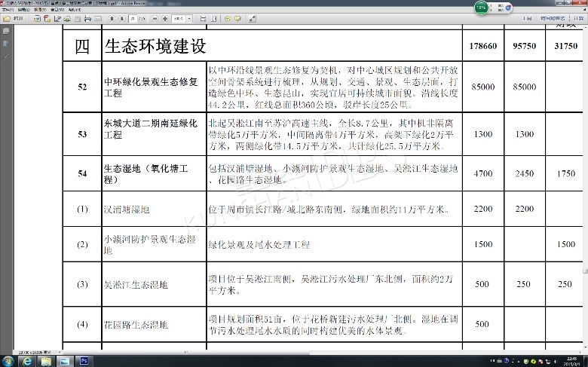
Task: Click the description 绿化景观及尾水处理工程
Action: (259, 245)
